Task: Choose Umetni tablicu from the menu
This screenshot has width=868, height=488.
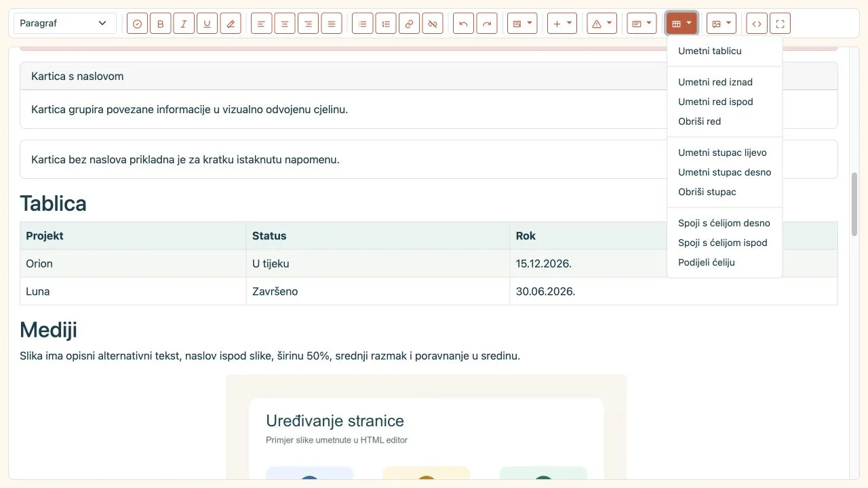Action: tap(725, 52)
